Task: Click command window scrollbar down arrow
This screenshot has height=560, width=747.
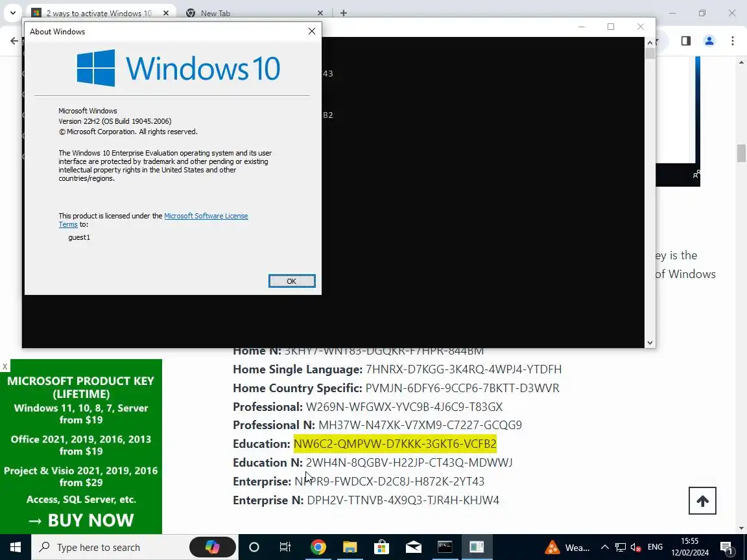Action: (650, 342)
